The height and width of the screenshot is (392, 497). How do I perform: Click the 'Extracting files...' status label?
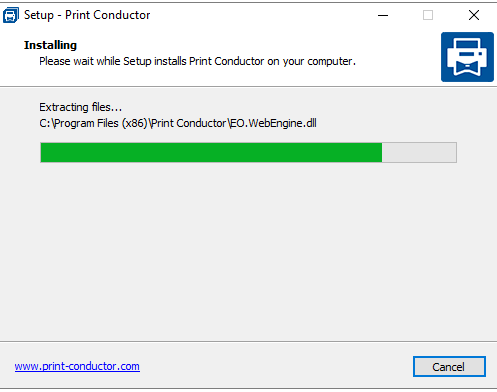point(81,107)
